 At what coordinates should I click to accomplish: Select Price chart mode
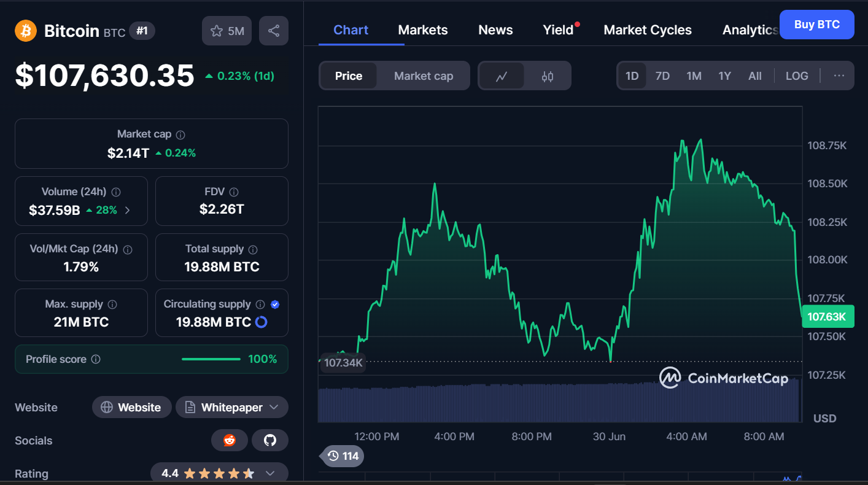click(x=349, y=76)
